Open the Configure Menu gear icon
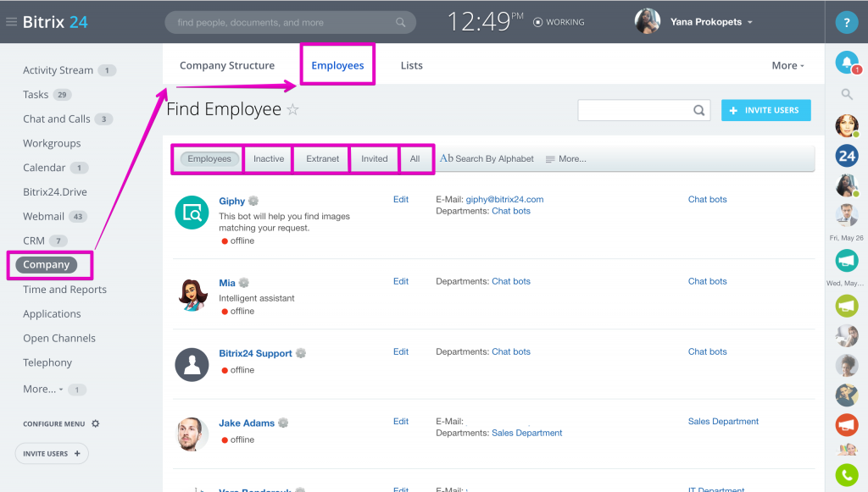Screen dimensions: 868x492 (95, 423)
